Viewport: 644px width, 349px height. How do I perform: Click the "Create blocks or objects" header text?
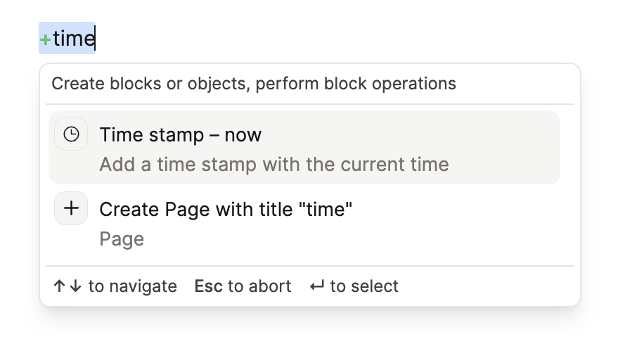point(149,84)
